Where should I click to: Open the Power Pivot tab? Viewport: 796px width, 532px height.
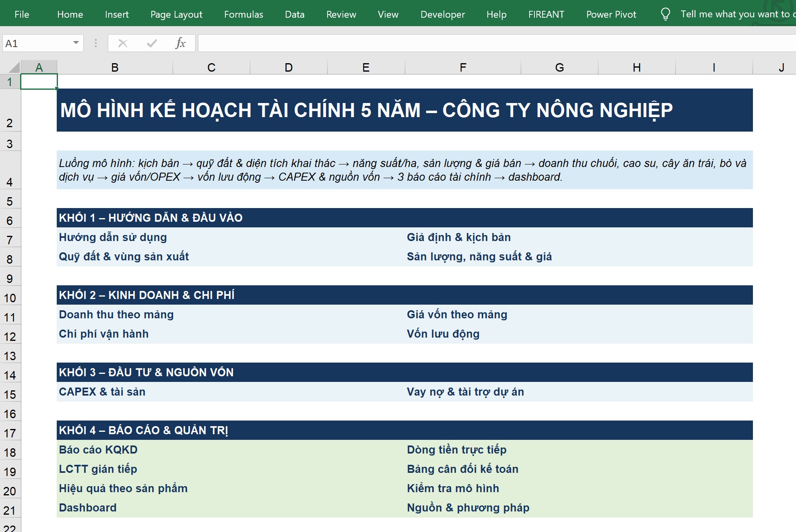pyautogui.click(x=611, y=14)
